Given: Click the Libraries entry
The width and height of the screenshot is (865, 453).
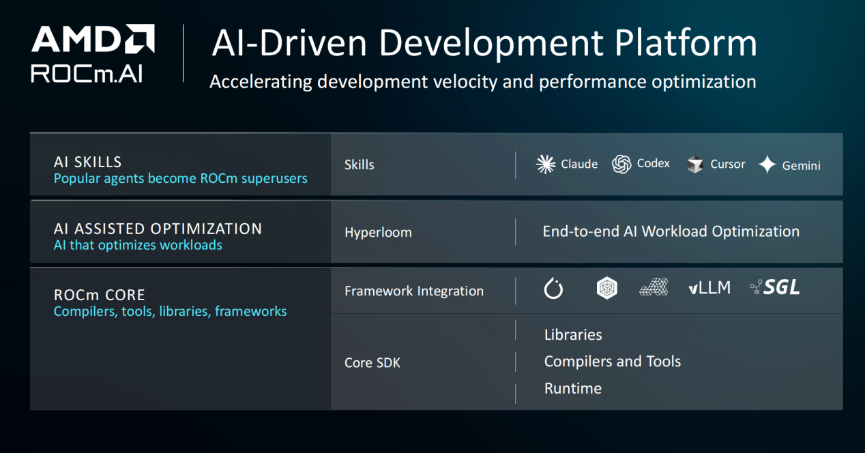Looking at the screenshot, I should (x=573, y=334).
